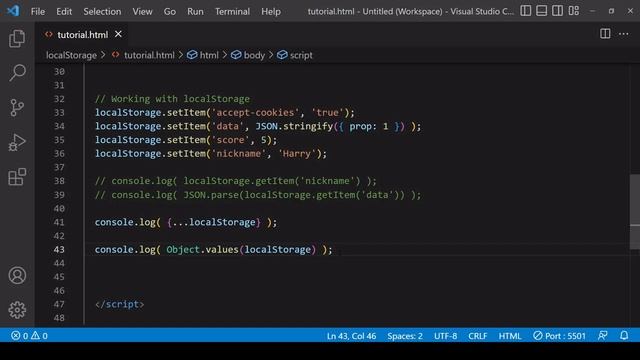Select the tutorial.html editor tab
The width and height of the screenshot is (640, 360).
coord(83,35)
